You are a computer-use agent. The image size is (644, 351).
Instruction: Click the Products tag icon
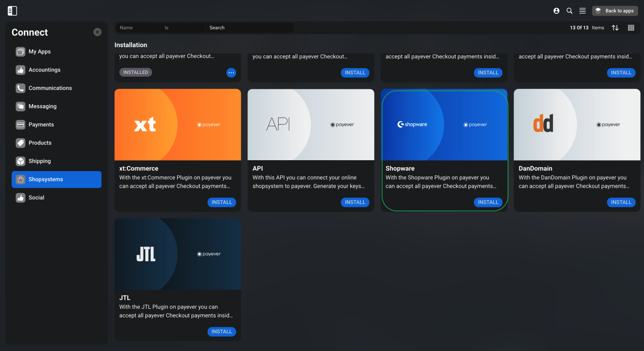pos(20,143)
